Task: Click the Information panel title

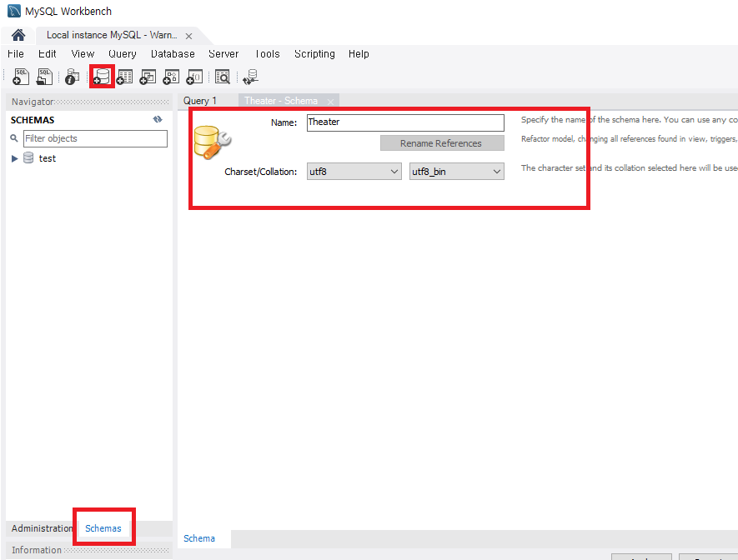Action: (37, 550)
